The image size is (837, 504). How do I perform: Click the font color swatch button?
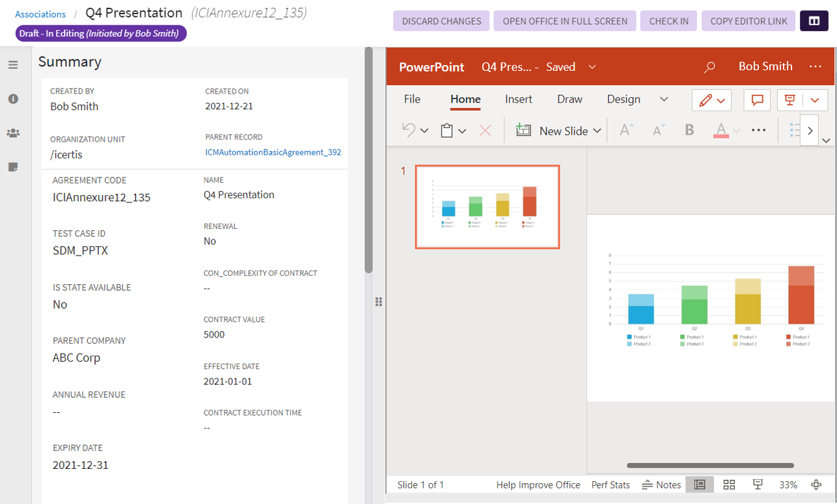tap(720, 130)
